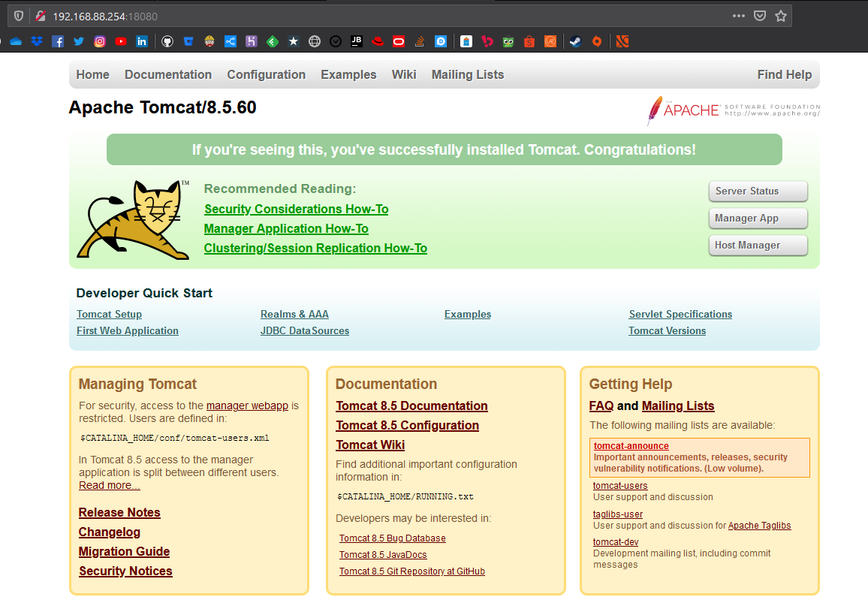868x603 pixels.
Task: Open Tomcat 8.5 Bug Database link
Action: 393,538
